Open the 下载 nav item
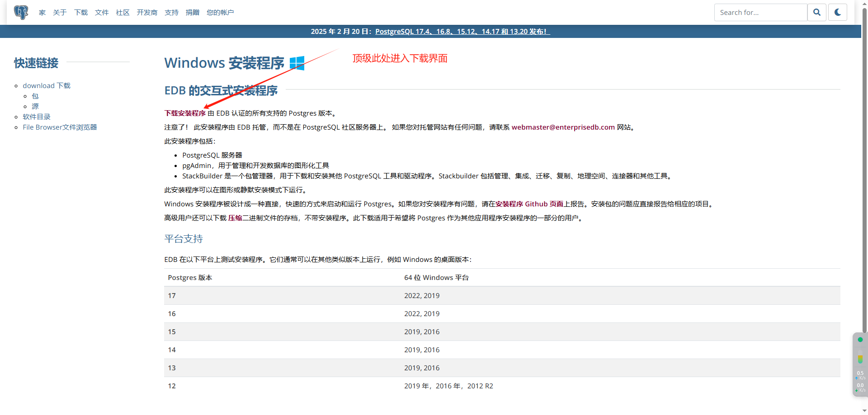Screen dimensions: 868x415 [81, 12]
